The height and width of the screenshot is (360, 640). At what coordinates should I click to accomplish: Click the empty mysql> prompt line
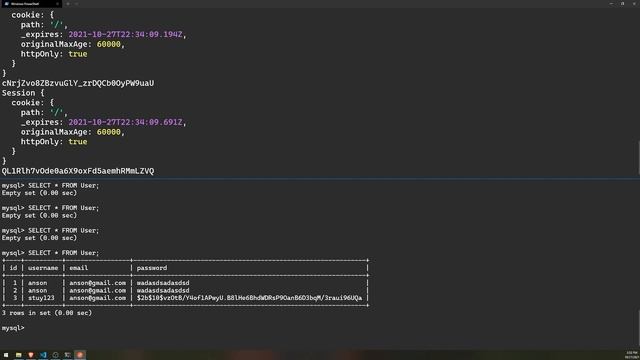13,328
